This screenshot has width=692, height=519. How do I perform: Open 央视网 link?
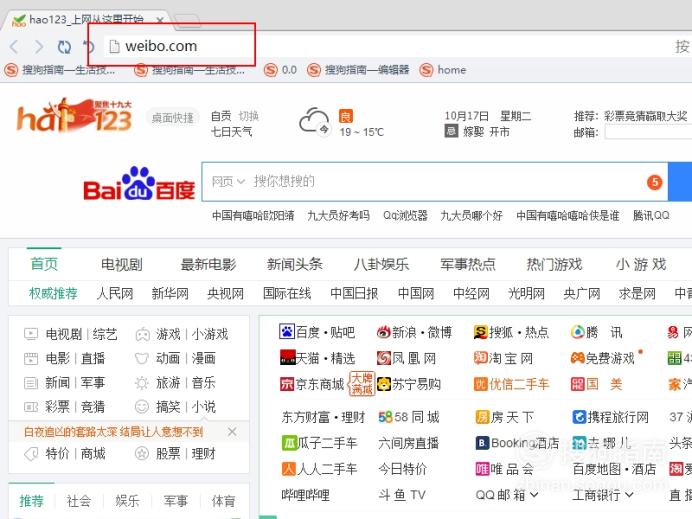tap(226, 293)
